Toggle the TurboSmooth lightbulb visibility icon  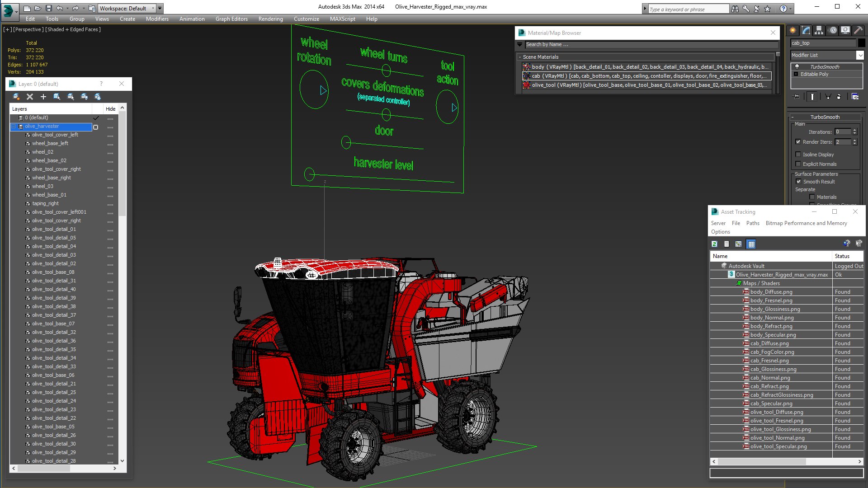pos(797,67)
